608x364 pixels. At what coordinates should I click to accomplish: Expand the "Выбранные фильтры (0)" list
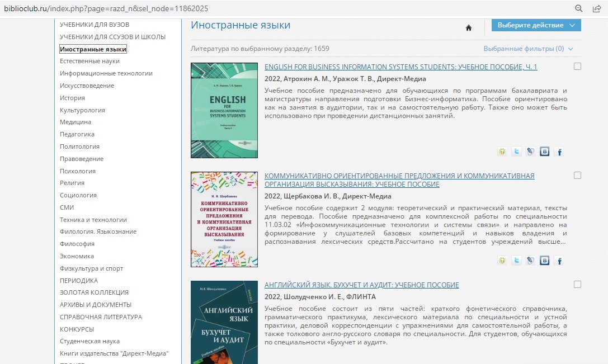coord(528,49)
